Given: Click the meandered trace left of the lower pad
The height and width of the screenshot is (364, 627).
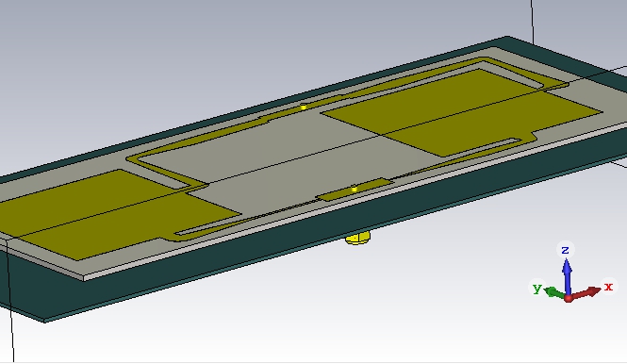Looking at the screenshot, I should pyautogui.click(x=280, y=211).
